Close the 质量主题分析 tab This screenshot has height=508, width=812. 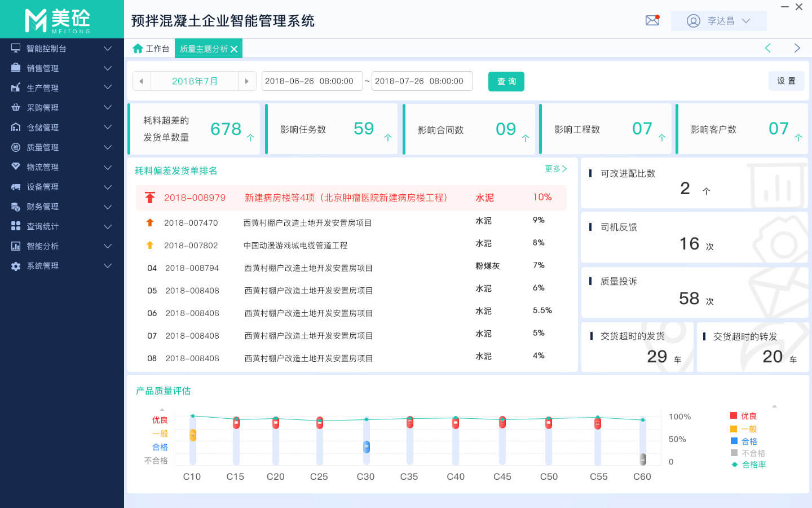coord(234,49)
